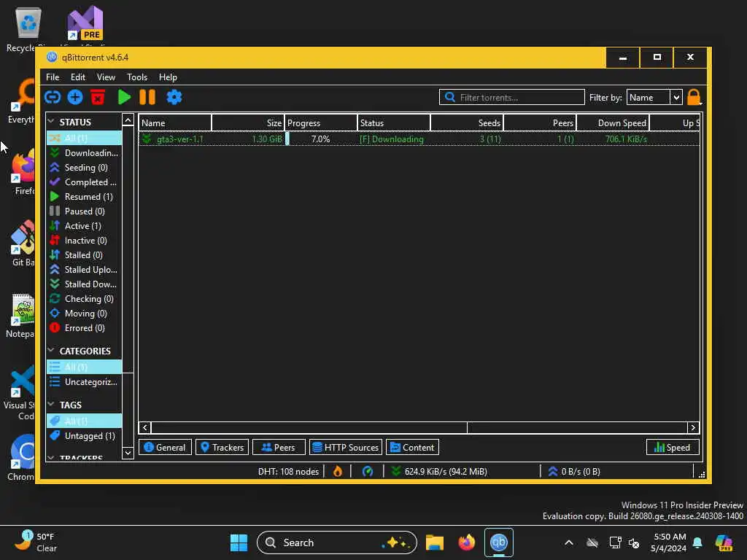Sort by the Down Speed column header
The image size is (747, 560).
coord(613,122)
